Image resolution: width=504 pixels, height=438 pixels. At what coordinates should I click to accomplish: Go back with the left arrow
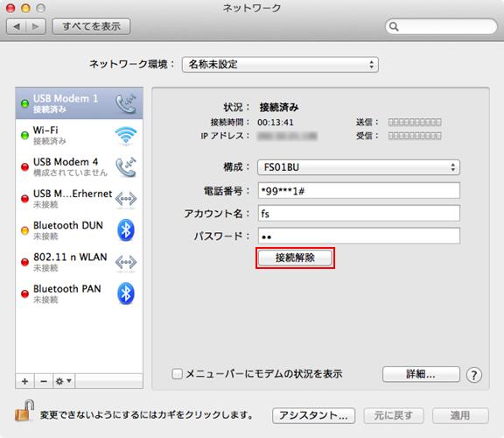click(17, 26)
